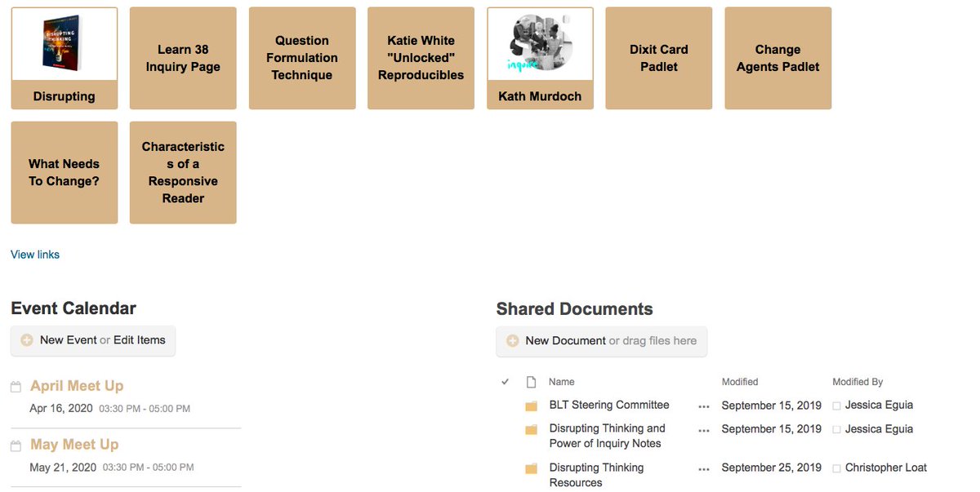Click presence box beside Jessica Eguia on Inquiry Notes row

(x=836, y=429)
